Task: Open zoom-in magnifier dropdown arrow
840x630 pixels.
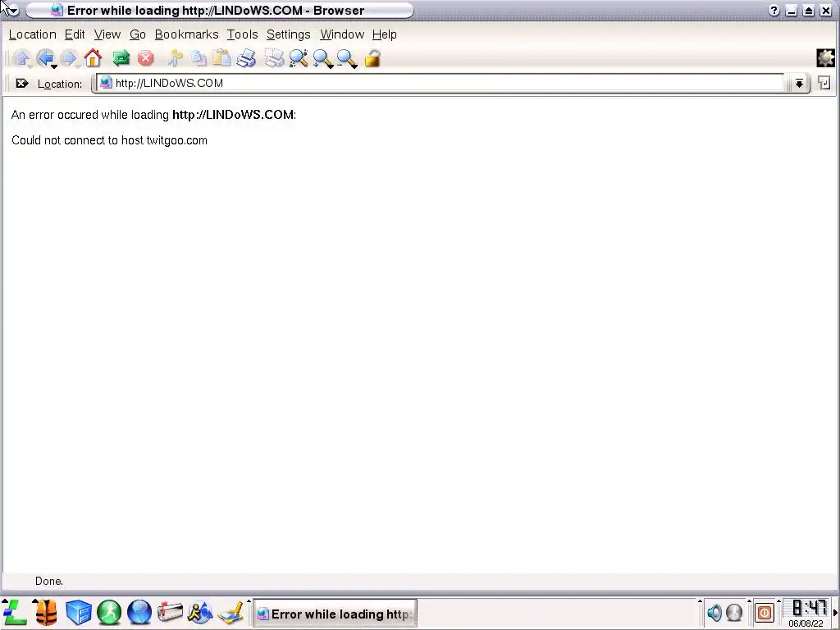Action: tap(331, 66)
